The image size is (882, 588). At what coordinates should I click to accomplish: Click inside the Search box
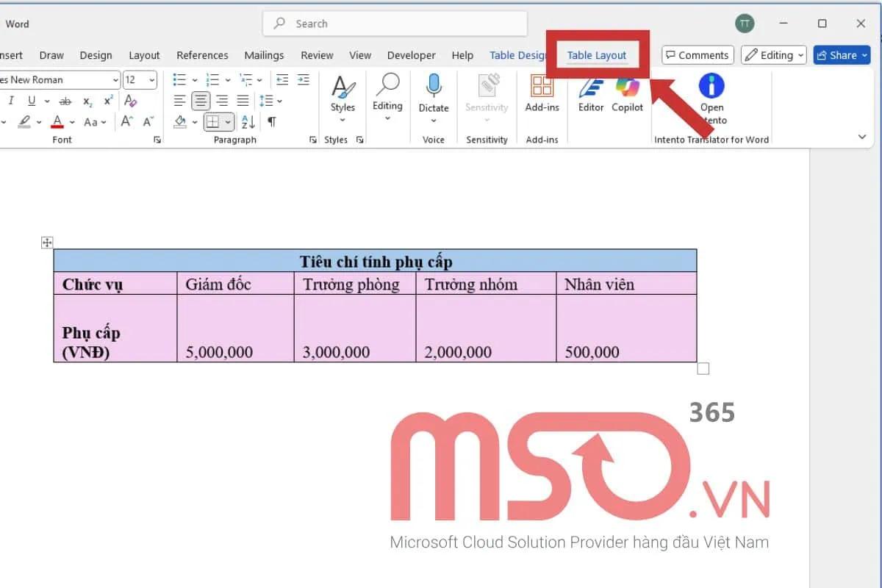[395, 24]
